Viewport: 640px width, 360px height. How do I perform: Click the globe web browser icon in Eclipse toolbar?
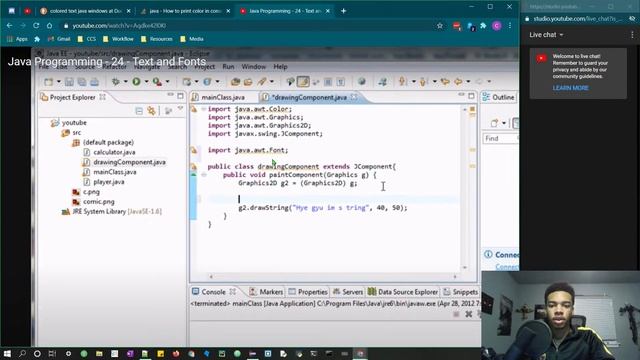[362, 82]
